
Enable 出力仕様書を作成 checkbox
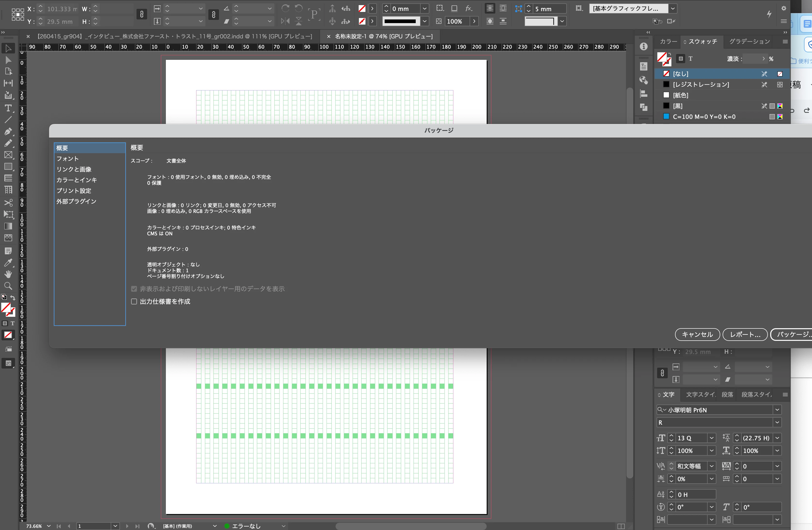[134, 301]
